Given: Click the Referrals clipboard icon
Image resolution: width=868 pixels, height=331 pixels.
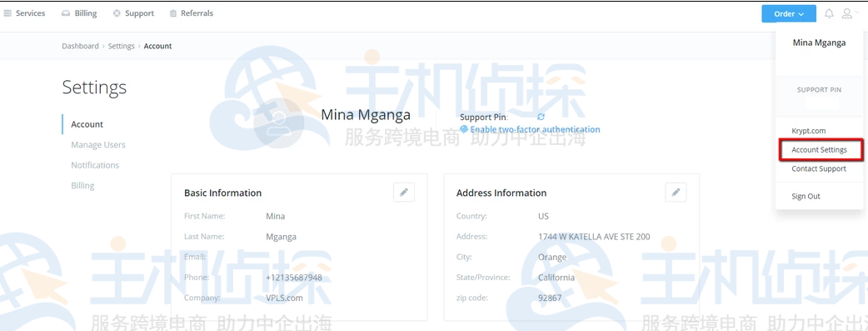Looking at the screenshot, I should 173,13.
